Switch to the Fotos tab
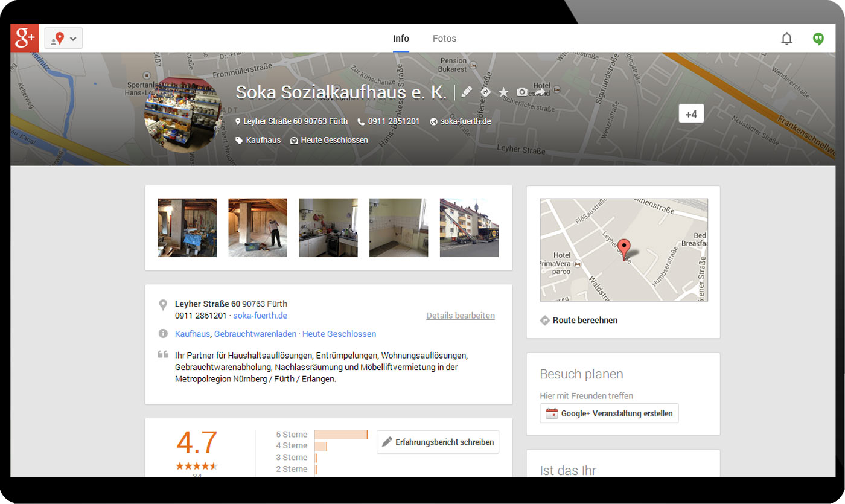The image size is (845, 504). (444, 39)
